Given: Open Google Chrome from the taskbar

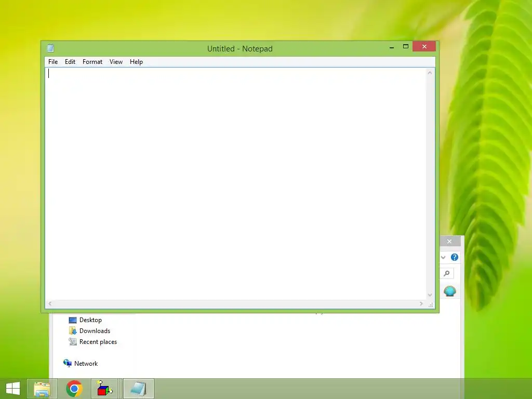Looking at the screenshot, I should pyautogui.click(x=74, y=389).
